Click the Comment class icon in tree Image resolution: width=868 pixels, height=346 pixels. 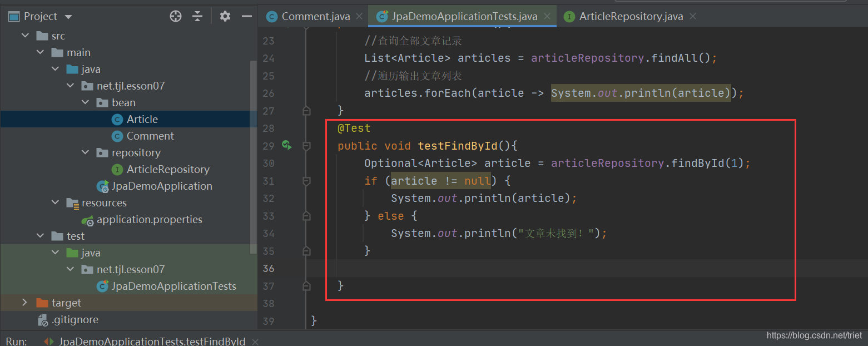[x=117, y=136]
